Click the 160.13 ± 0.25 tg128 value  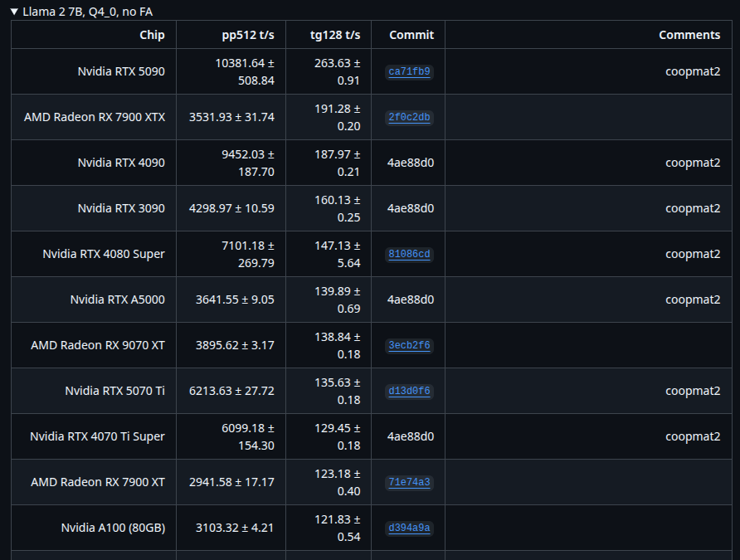pyautogui.click(x=338, y=208)
